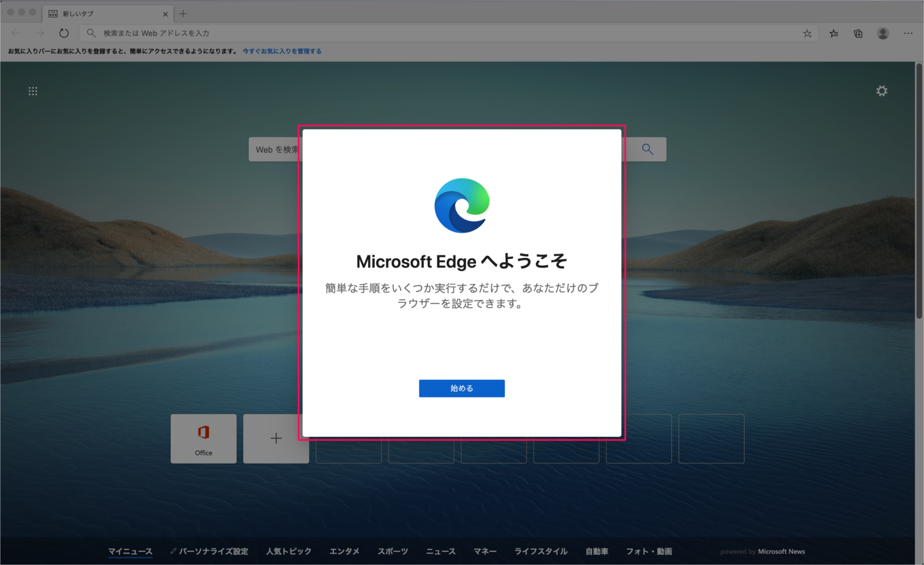Open 今すぐお気に入りを管理する link
The width and height of the screenshot is (924, 565).
(281, 51)
